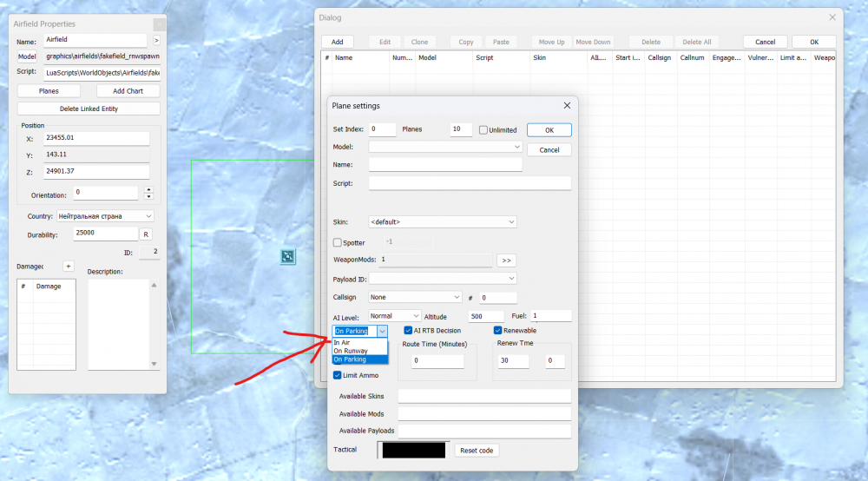Click the Planes button in Airfield Properties
The image size is (868, 481).
pos(49,91)
